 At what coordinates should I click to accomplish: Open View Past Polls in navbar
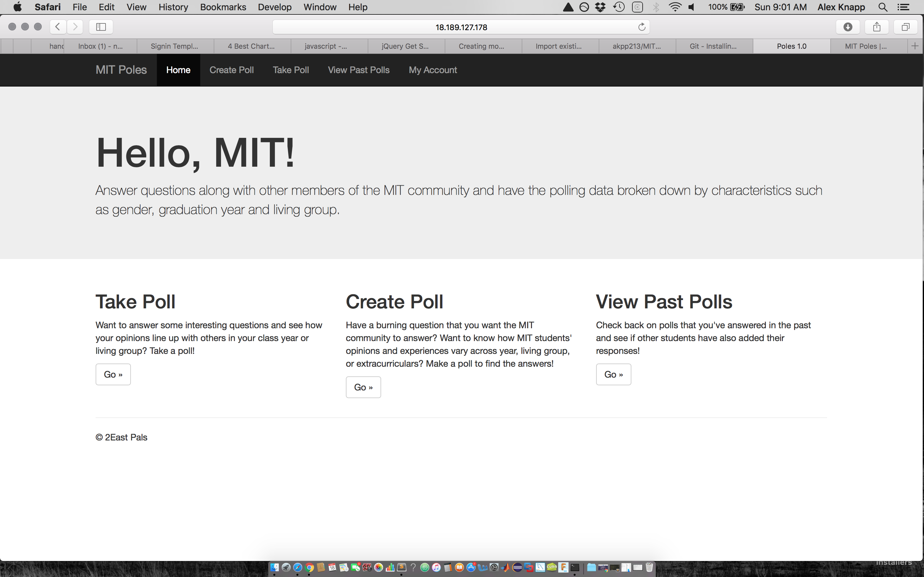click(x=358, y=70)
